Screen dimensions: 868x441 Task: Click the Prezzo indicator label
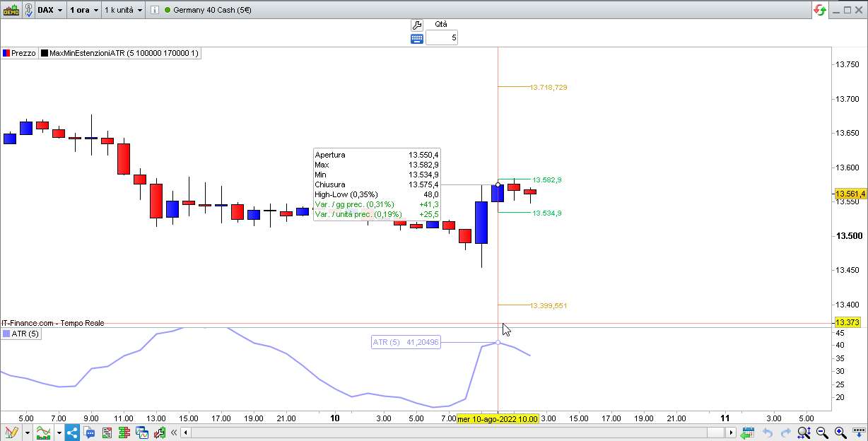click(23, 53)
